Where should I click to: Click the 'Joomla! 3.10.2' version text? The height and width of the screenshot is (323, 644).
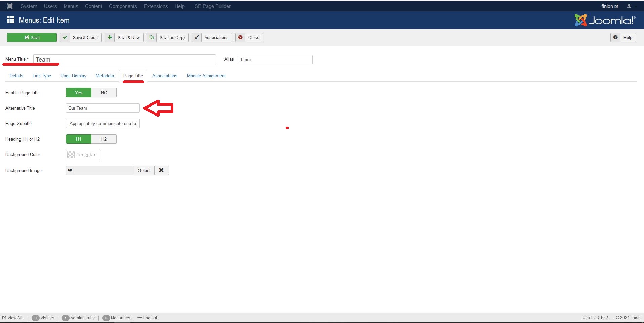tap(594, 318)
